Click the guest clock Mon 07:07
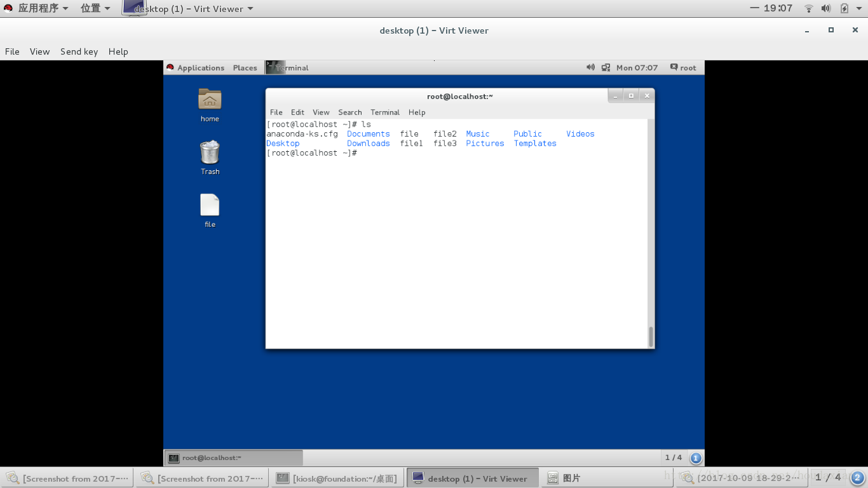Screen dimensions: 868x488 pyautogui.click(x=637, y=67)
